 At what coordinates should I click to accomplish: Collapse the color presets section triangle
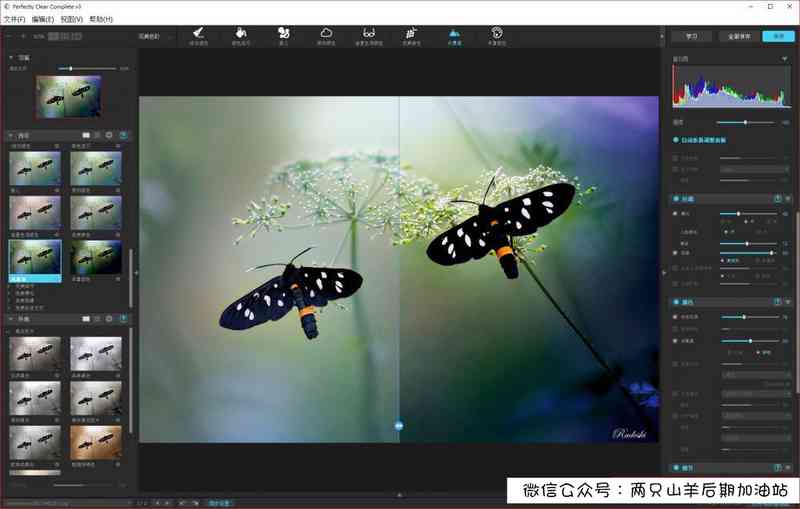[11, 136]
